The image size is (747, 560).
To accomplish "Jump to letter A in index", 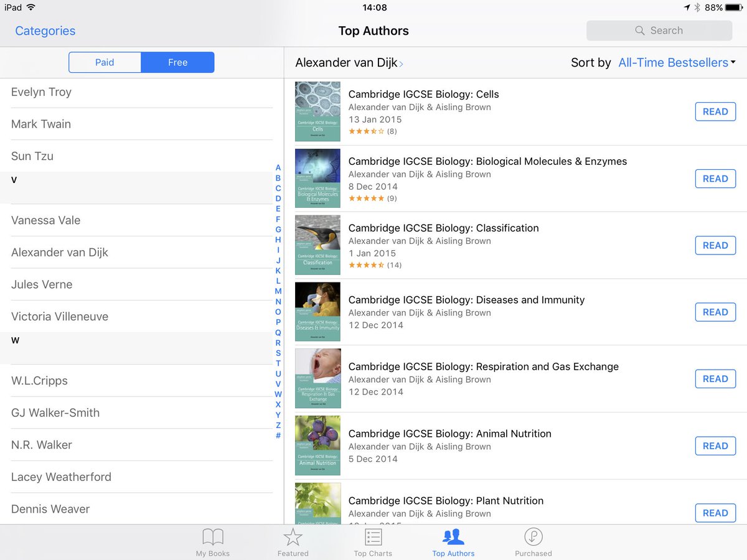I will click(278, 168).
